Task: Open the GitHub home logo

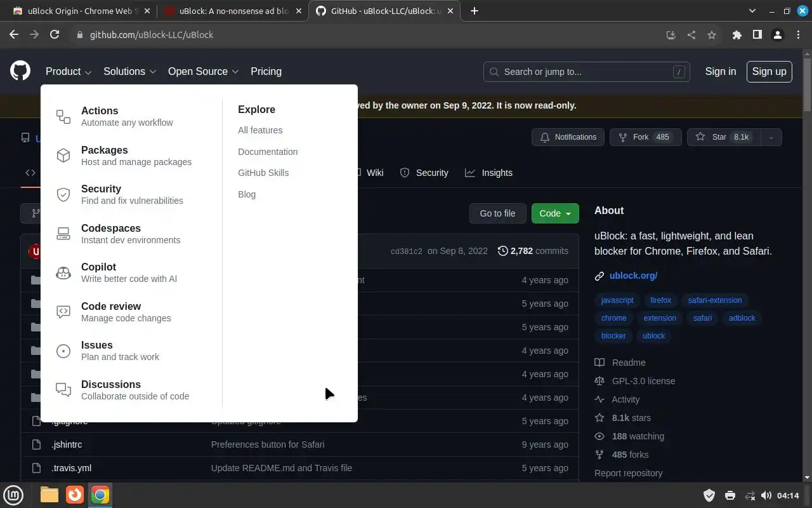Action: (x=20, y=71)
